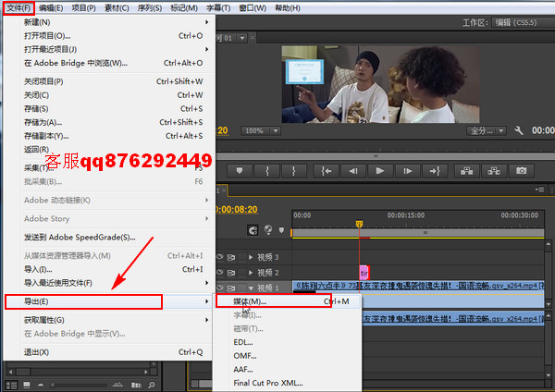Select 媒体(M)... export option
Viewport: 555px width, 392px height.
(x=289, y=301)
